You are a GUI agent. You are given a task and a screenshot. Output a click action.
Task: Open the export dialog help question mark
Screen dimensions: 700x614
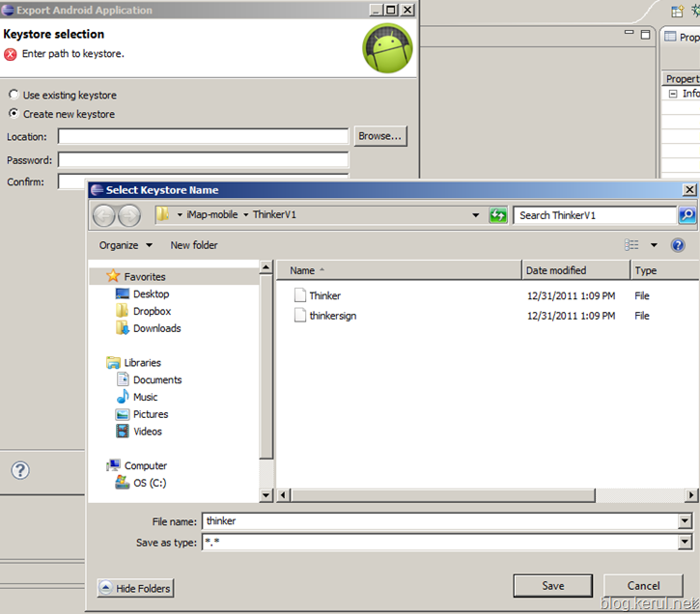(20, 470)
